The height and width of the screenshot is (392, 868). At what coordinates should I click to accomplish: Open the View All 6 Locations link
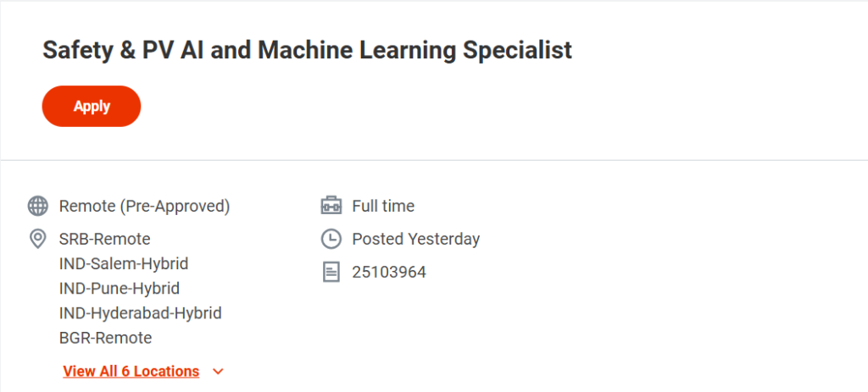131,371
